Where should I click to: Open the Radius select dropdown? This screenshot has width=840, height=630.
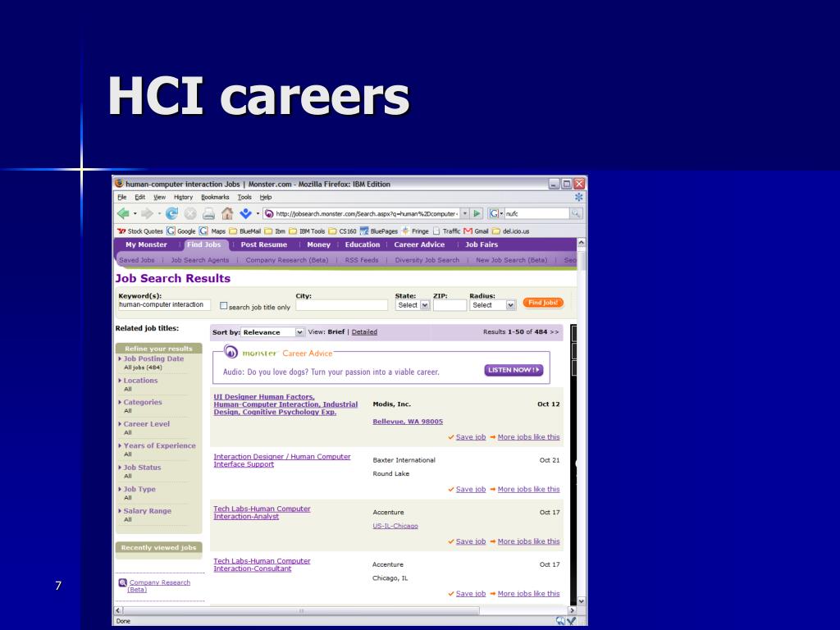493,305
